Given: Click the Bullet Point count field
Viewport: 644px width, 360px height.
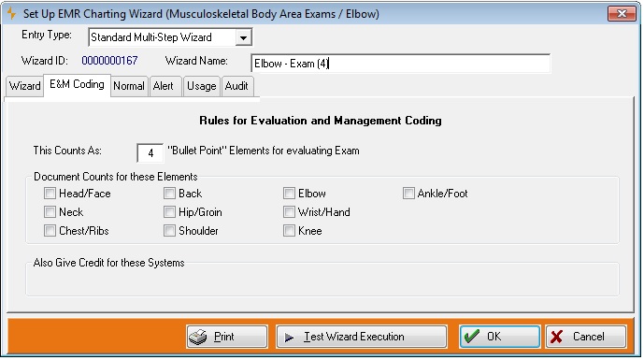Looking at the screenshot, I should click(150, 153).
